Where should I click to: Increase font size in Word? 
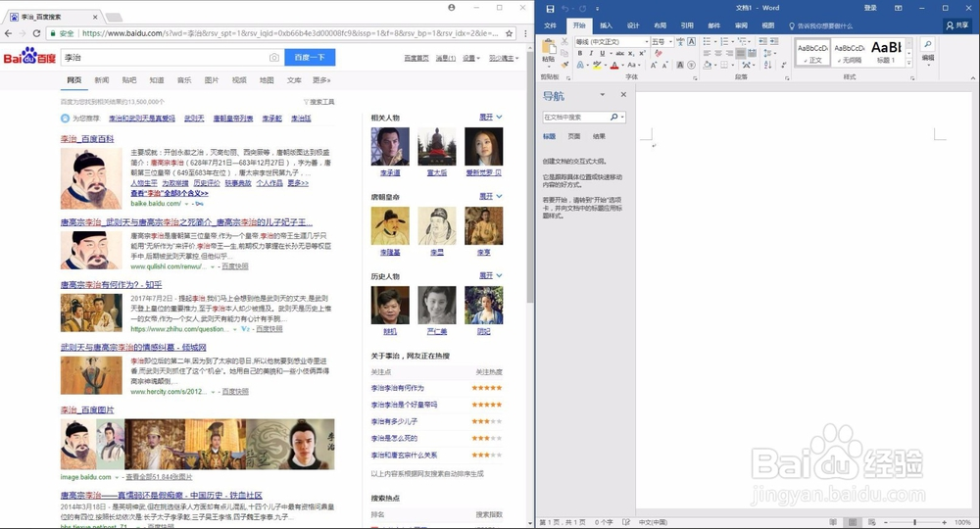(x=654, y=65)
